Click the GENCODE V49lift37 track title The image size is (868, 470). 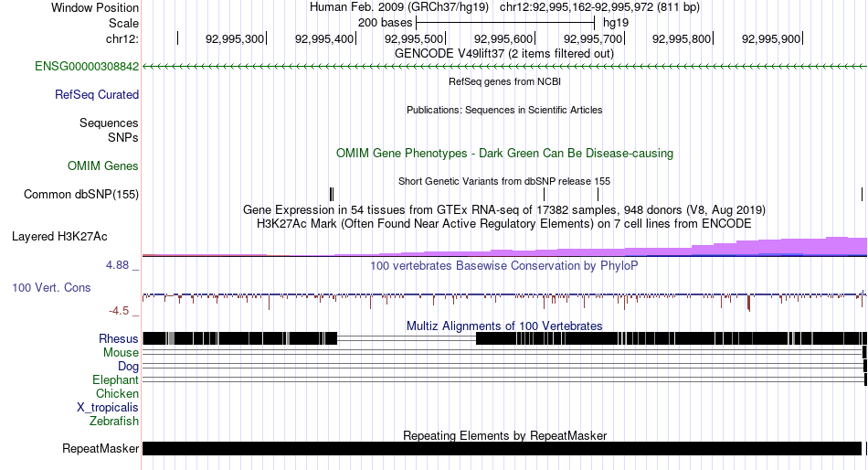503,54
